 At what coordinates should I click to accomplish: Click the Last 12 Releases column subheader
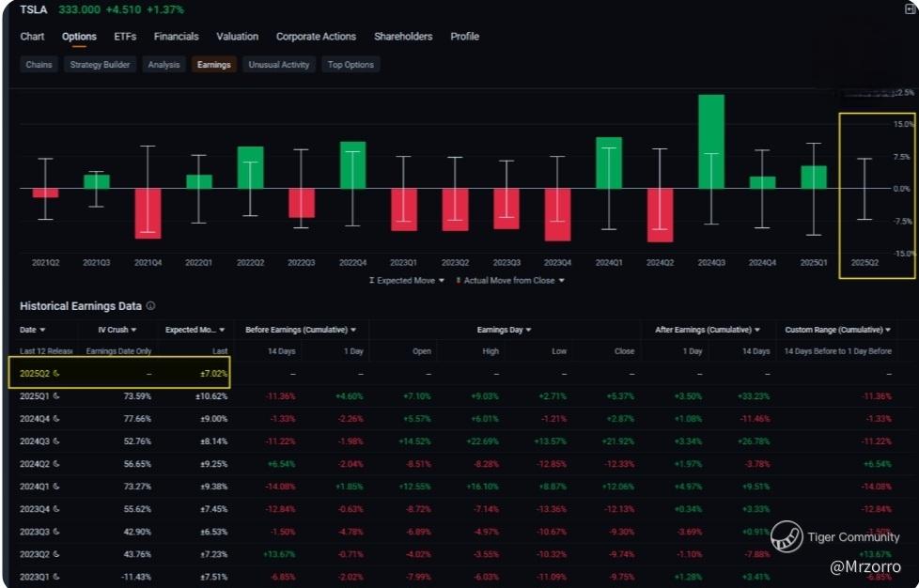(x=46, y=350)
